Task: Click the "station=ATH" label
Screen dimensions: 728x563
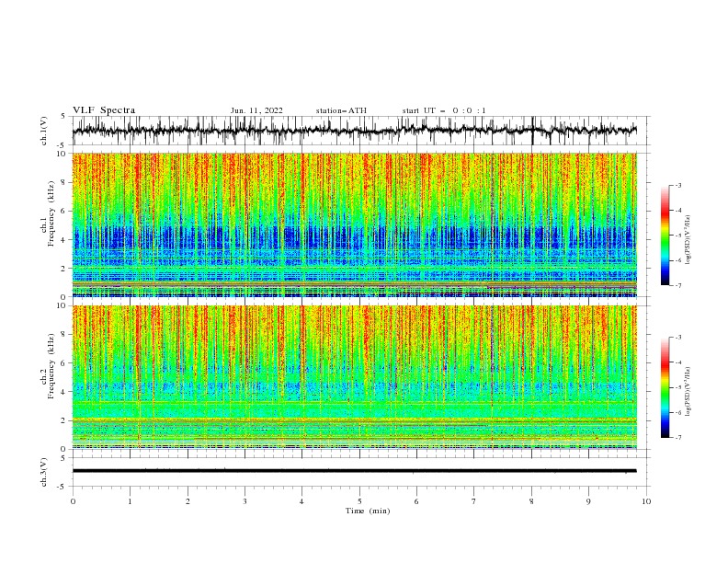Action: tap(341, 110)
